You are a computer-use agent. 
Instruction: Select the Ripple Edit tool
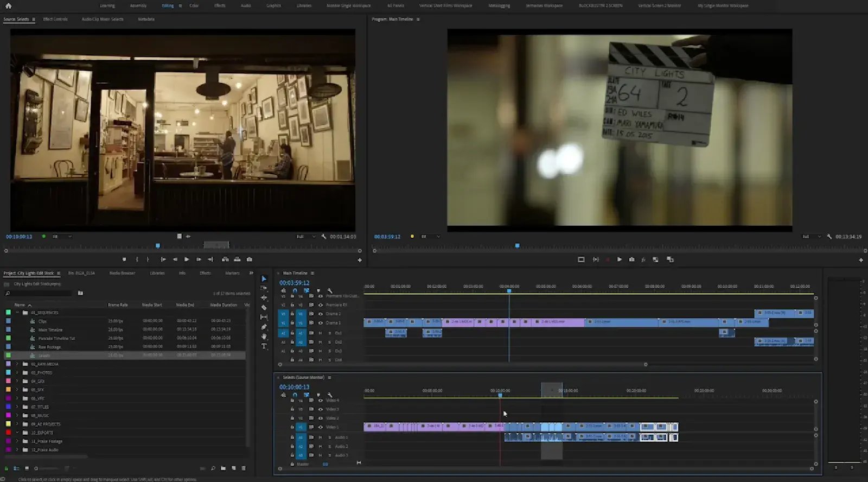(264, 297)
